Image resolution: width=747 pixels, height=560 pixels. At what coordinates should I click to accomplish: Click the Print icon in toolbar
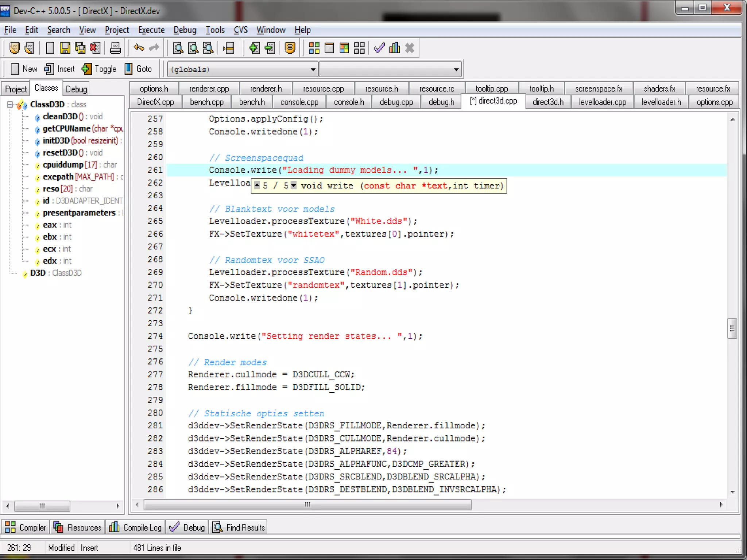[x=115, y=48]
